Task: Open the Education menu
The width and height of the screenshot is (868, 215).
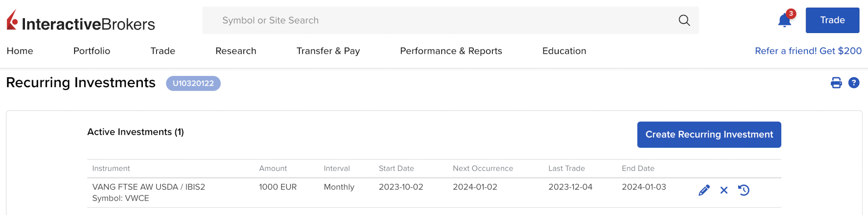Action: (564, 51)
